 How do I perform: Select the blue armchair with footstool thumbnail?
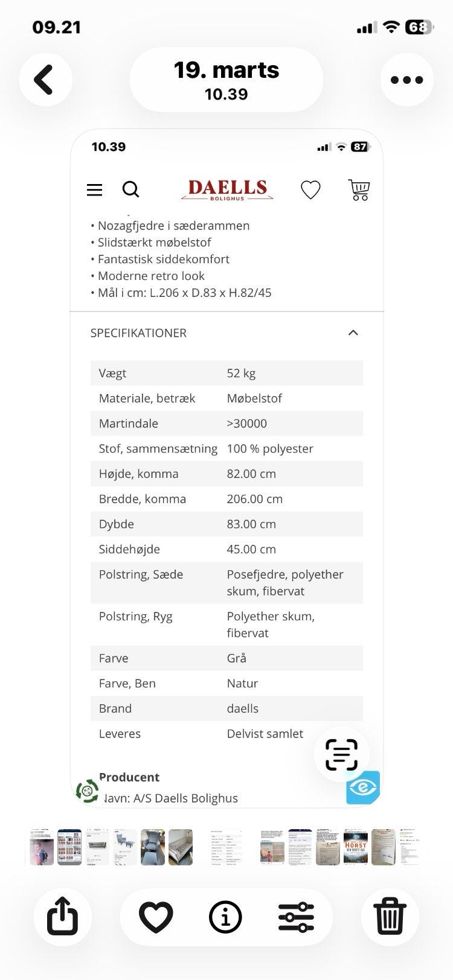click(x=125, y=847)
